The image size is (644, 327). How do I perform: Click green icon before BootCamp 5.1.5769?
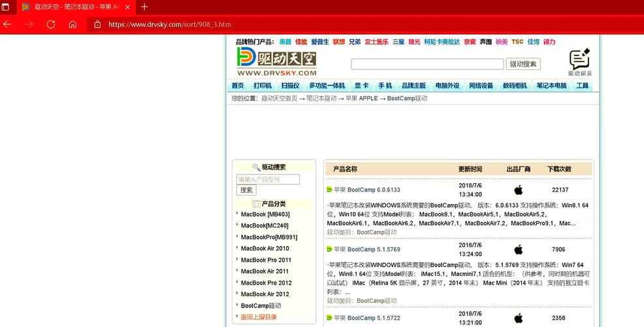click(329, 249)
